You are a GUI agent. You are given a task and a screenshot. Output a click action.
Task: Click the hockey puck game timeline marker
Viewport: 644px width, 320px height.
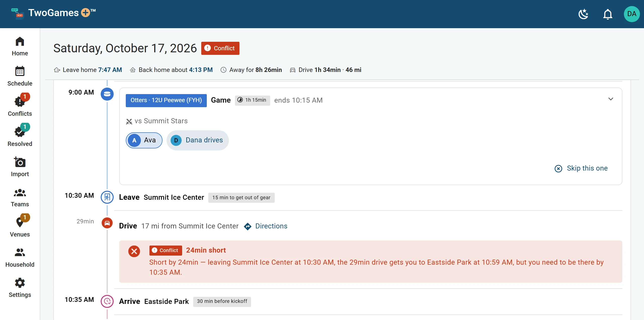coord(107,94)
